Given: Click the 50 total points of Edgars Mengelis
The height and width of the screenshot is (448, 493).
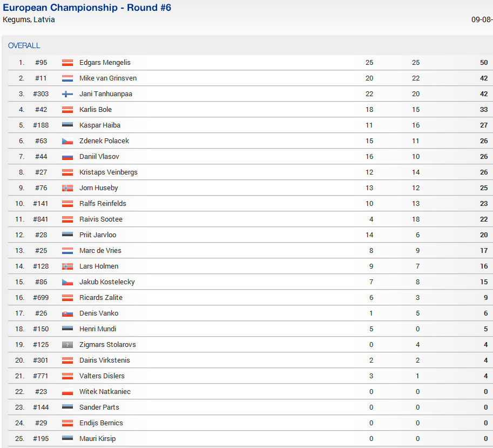Looking at the screenshot, I should (484, 63).
